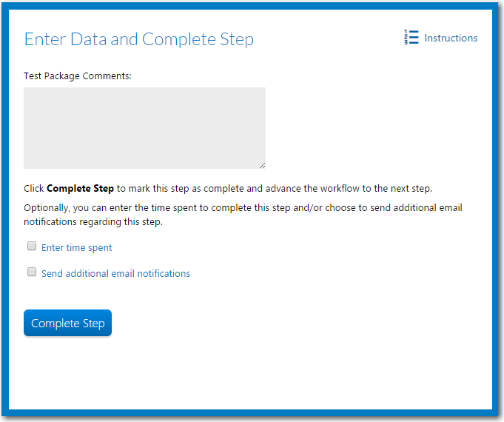Screen dimensions: 504x422
Task: Focus the Test Package Comments text area
Action: coord(144,128)
